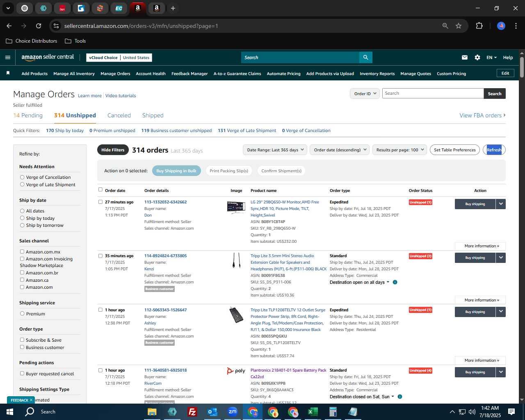525x420 pixels.
Task: Click the Refresh orders button
Action: tap(494, 150)
